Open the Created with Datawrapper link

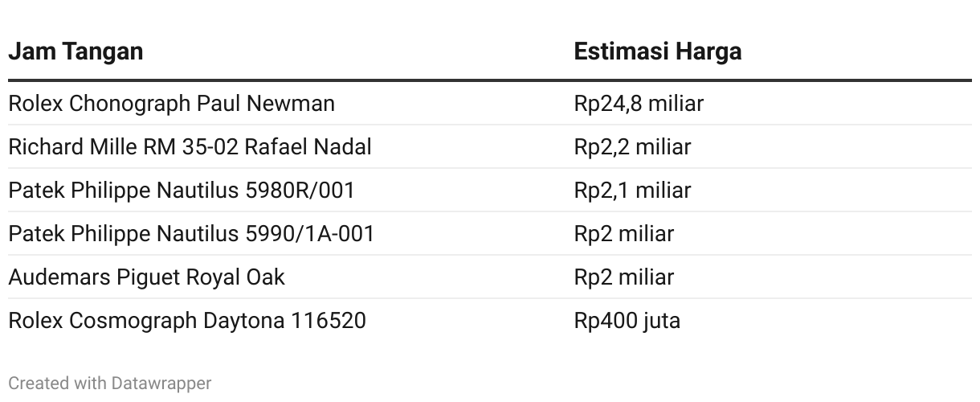(110, 384)
